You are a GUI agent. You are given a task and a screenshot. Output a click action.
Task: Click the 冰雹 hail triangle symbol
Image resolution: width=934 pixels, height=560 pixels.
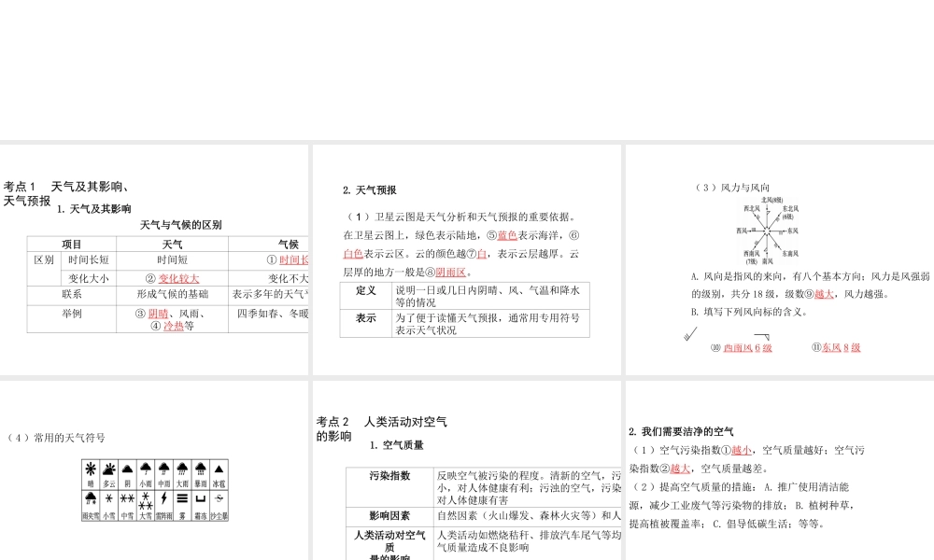pyautogui.click(x=219, y=469)
